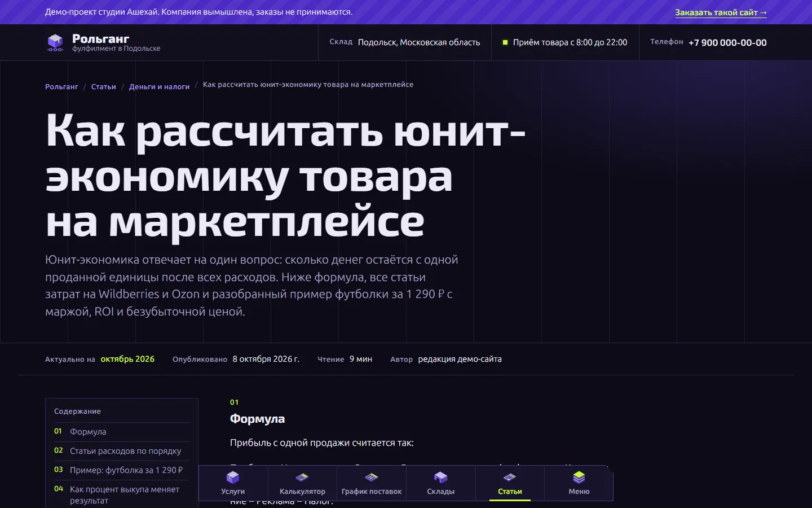Click the «Содержание» sidebar title
This screenshot has height=508, width=812.
click(x=77, y=411)
